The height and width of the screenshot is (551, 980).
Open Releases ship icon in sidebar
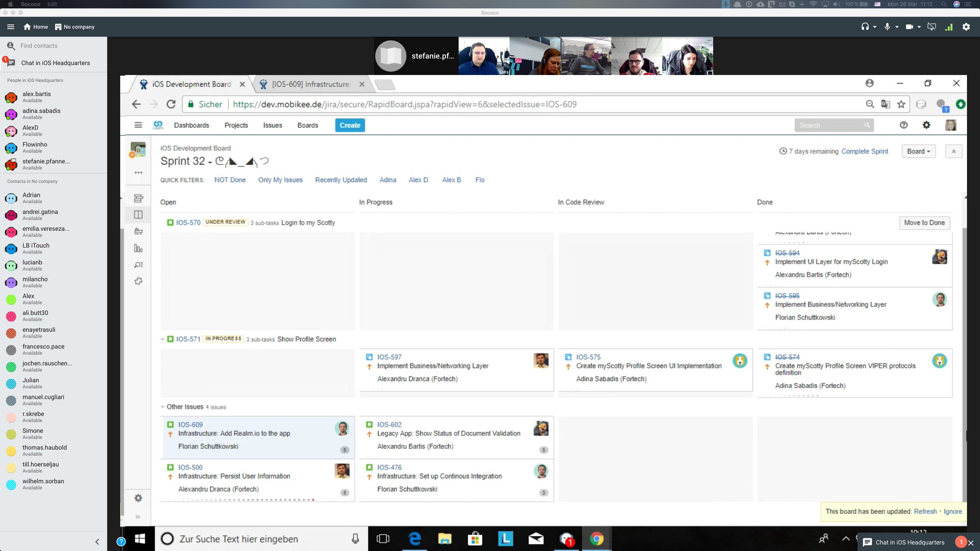pyautogui.click(x=139, y=231)
